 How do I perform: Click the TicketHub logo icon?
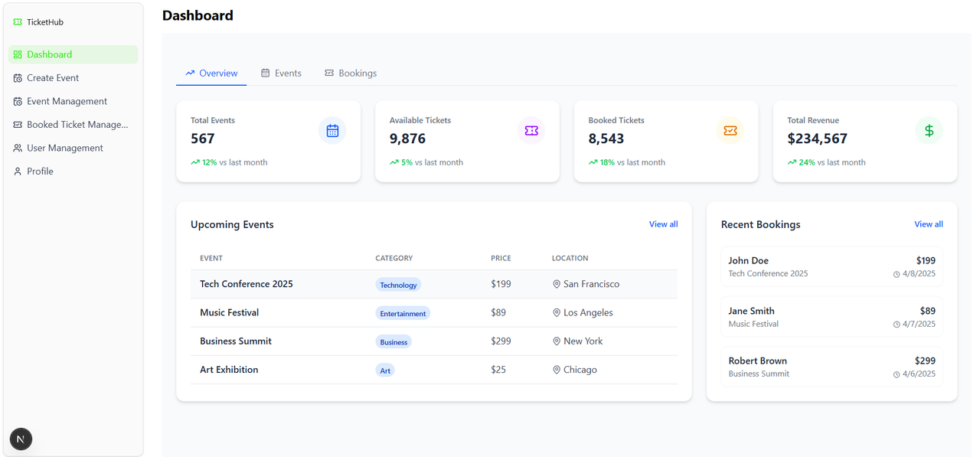(18, 22)
